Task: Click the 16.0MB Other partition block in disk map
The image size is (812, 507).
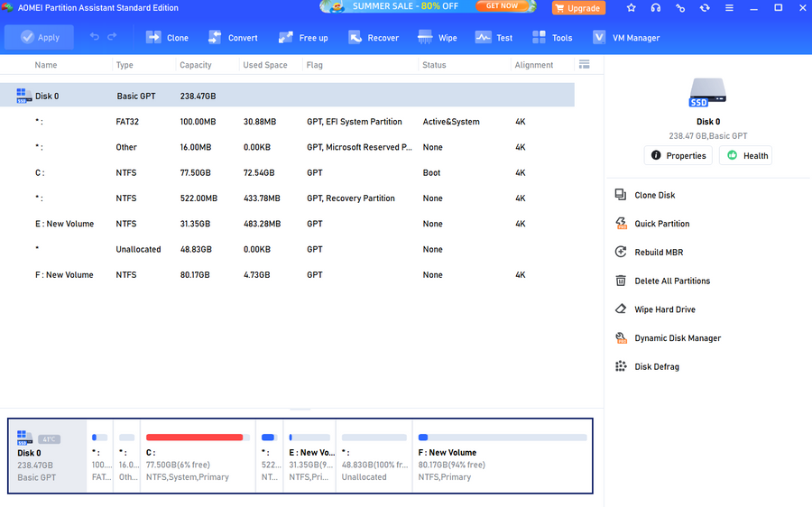Action: point(127,456)
